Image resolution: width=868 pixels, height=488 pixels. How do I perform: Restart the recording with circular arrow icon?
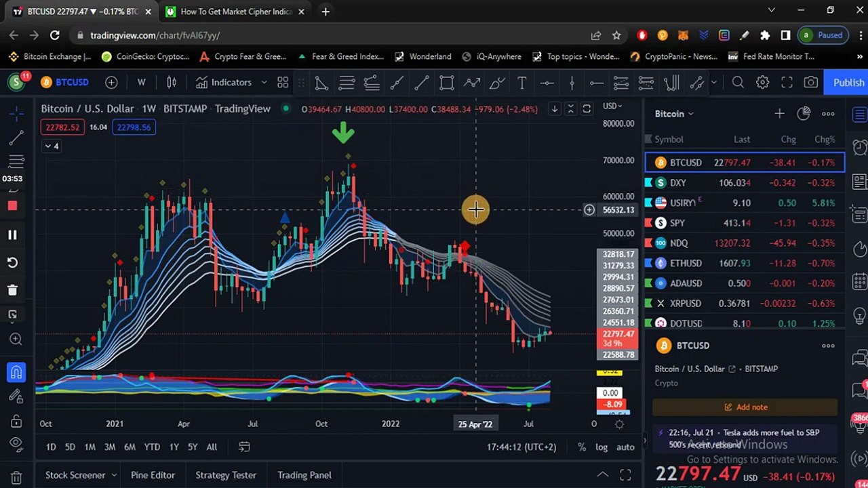click(12, 262)
